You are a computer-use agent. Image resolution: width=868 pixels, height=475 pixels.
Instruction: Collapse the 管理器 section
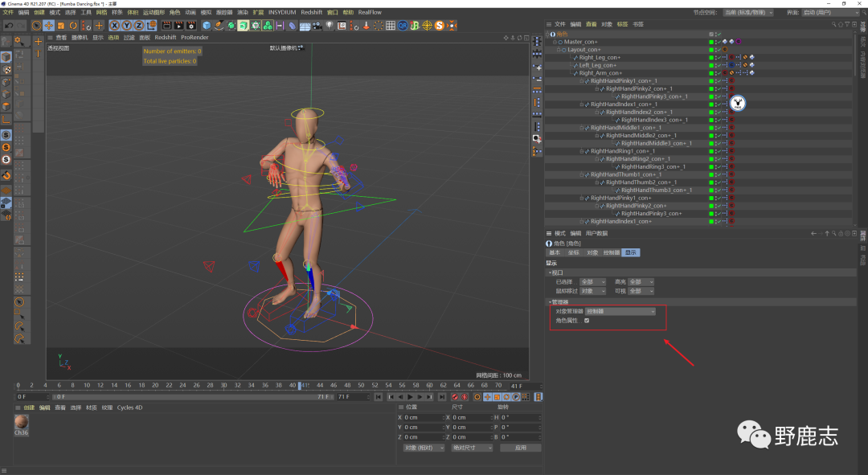(550, 302)
